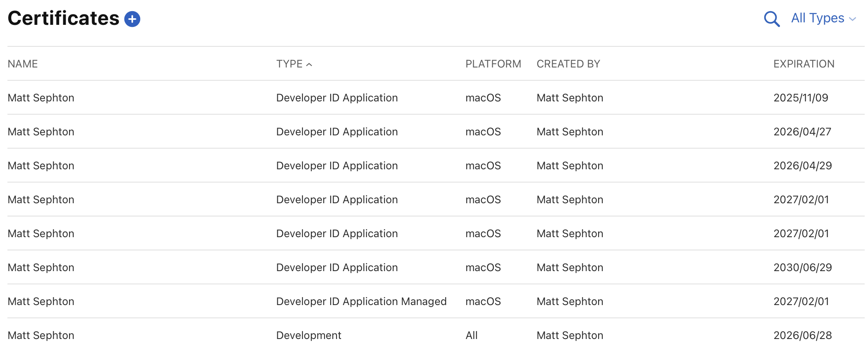Click the certificate expiring 2026/06/28
The height and width of the screenshot is (351, 868).
[x=802, y=335]
